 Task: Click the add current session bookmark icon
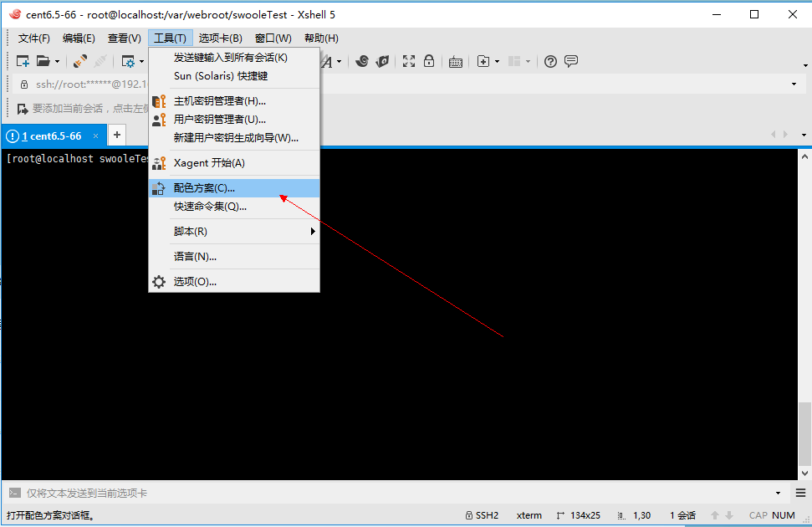tap(23, 109)
